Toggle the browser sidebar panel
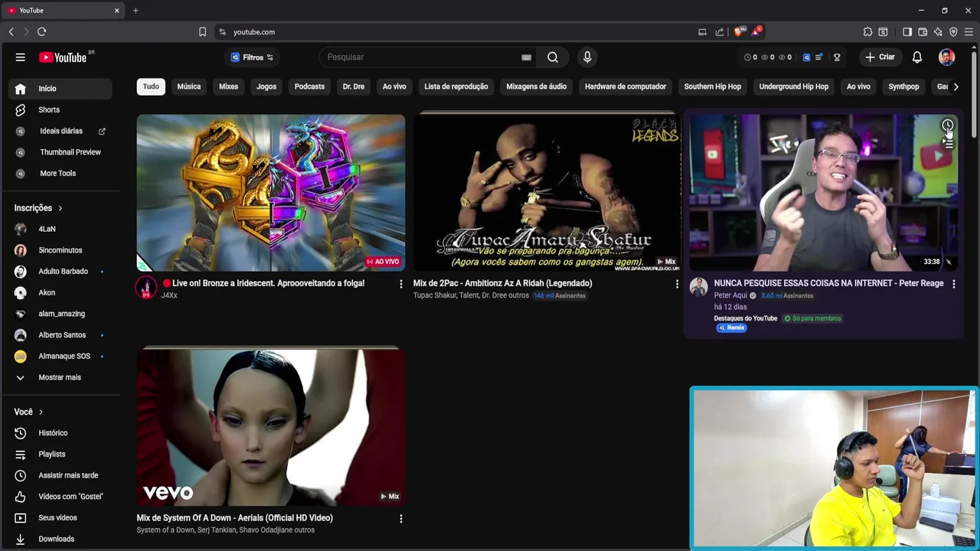Image resolution: width=980 pixels, height=551 pixels. coord(907,32)
